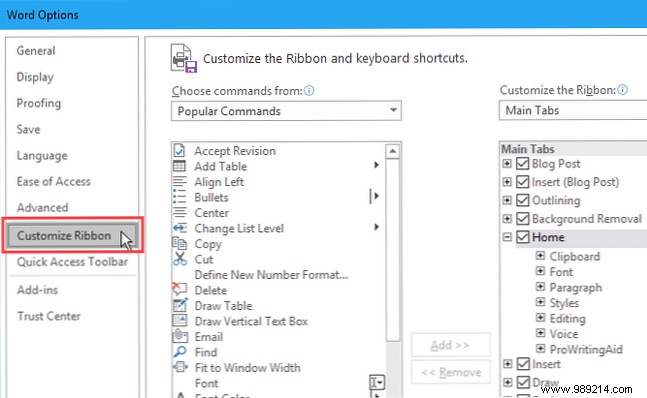
Task: Toggle the Draw tab checkbox
Action: tap(523, 382)
